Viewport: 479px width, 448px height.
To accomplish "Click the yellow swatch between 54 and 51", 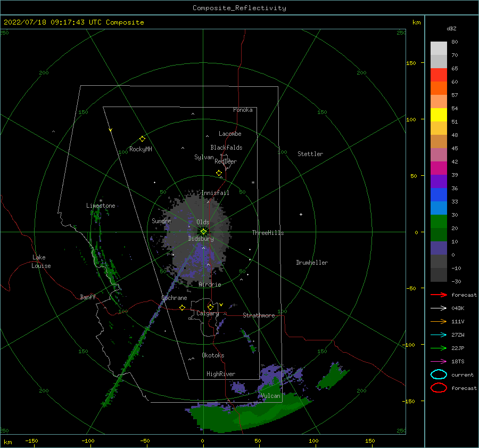I will (x=439, y=115).
